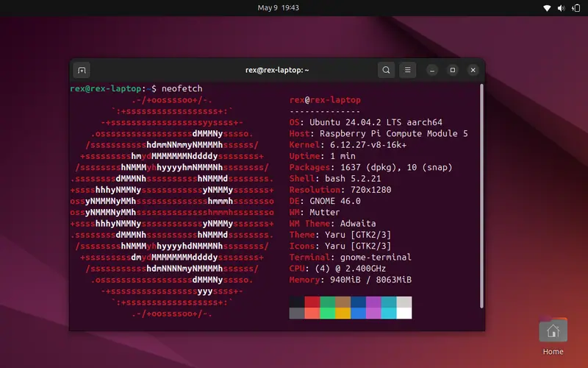The image size is (588, 368).
Task: Click the bright white color block
Action: (404, 314)
